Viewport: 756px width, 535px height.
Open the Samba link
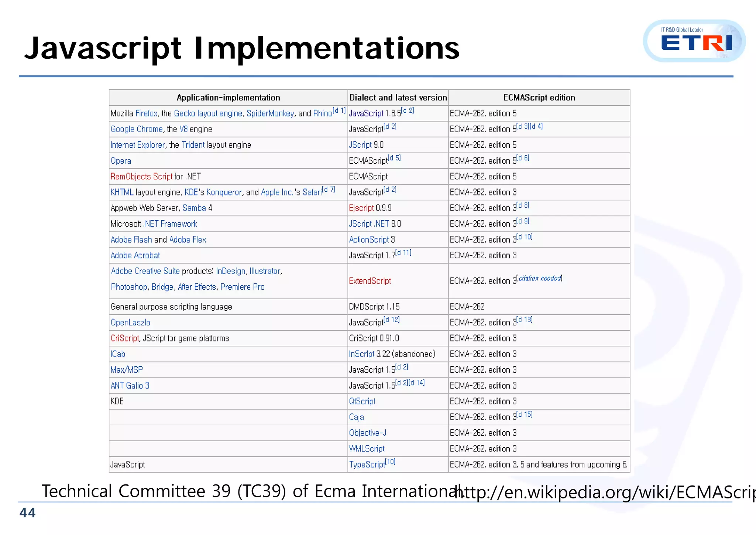194,208
